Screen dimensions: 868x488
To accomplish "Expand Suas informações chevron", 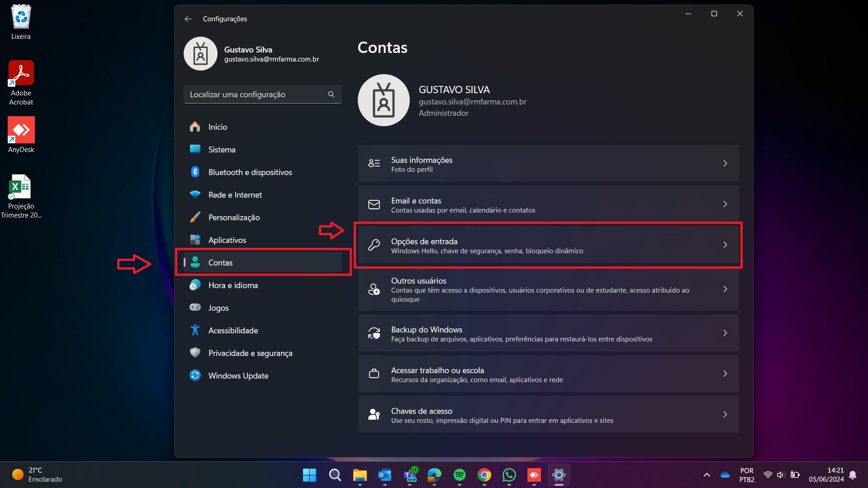I will point(725,163).
